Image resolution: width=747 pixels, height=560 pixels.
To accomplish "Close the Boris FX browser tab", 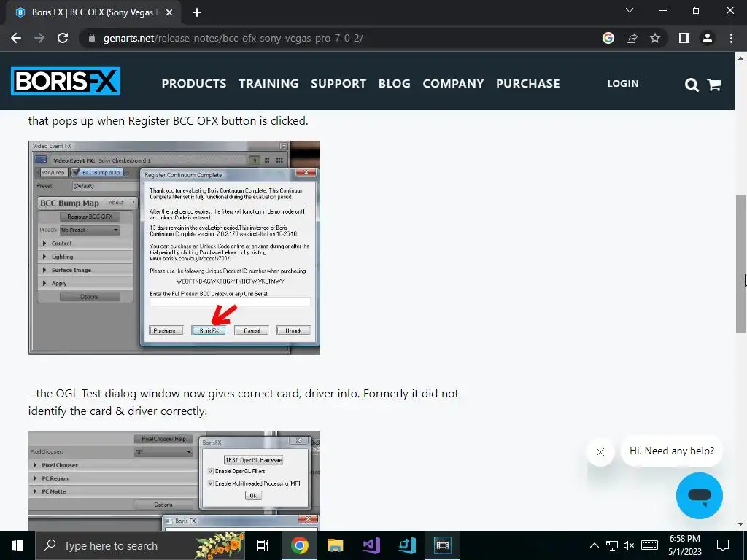I will 169,12.
